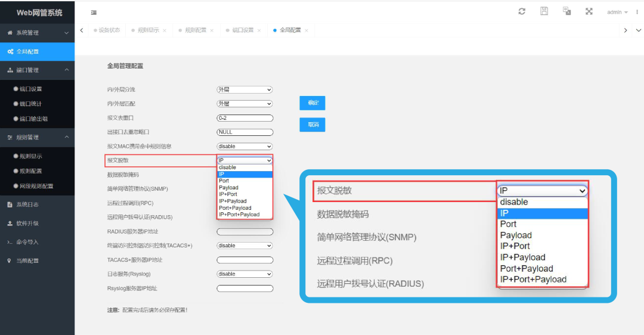Viewport: 644px width, 335px height.
Task: Click the 出接口去重忽略口 input showing NULL
Action: click(245, 132)
